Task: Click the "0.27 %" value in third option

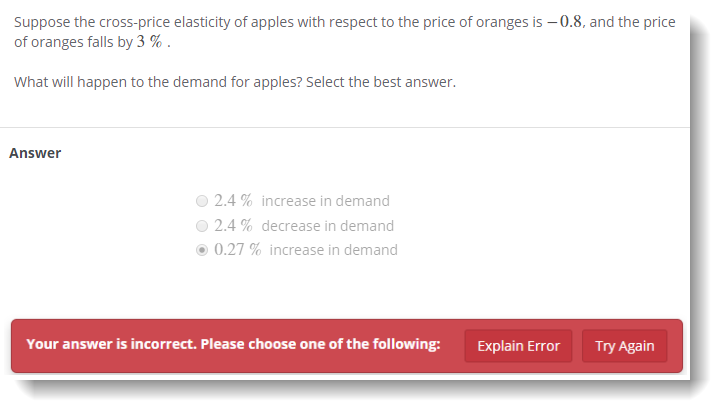Action: tap(237, 250)
